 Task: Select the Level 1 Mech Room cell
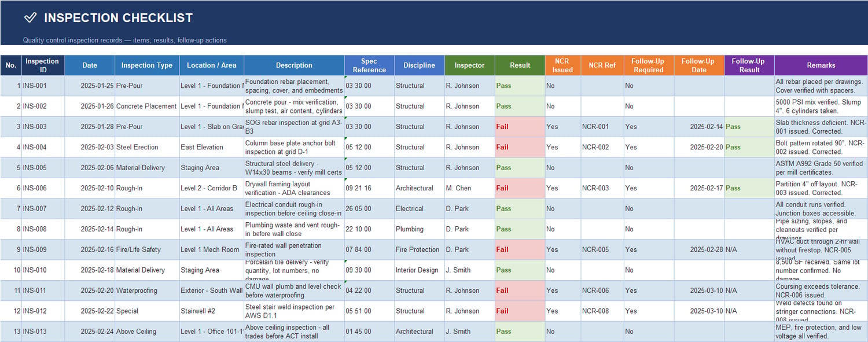point(212,249)
